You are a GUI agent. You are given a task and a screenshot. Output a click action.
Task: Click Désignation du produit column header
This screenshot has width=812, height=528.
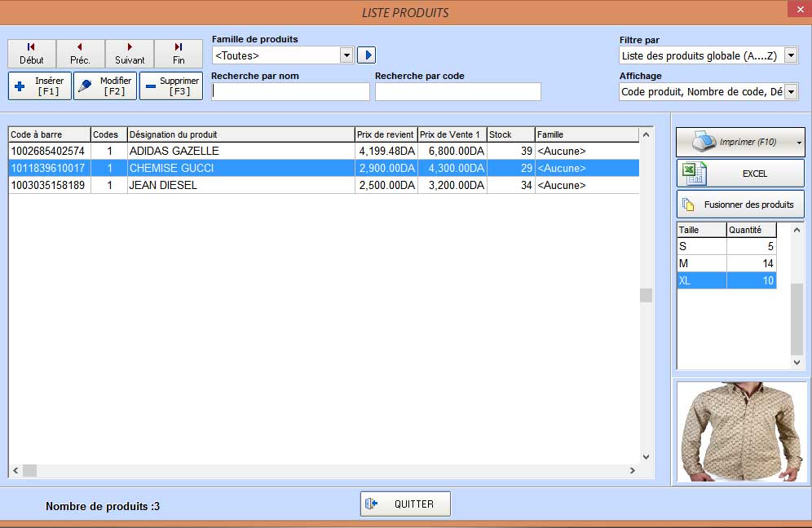click(x=241, y=134)
